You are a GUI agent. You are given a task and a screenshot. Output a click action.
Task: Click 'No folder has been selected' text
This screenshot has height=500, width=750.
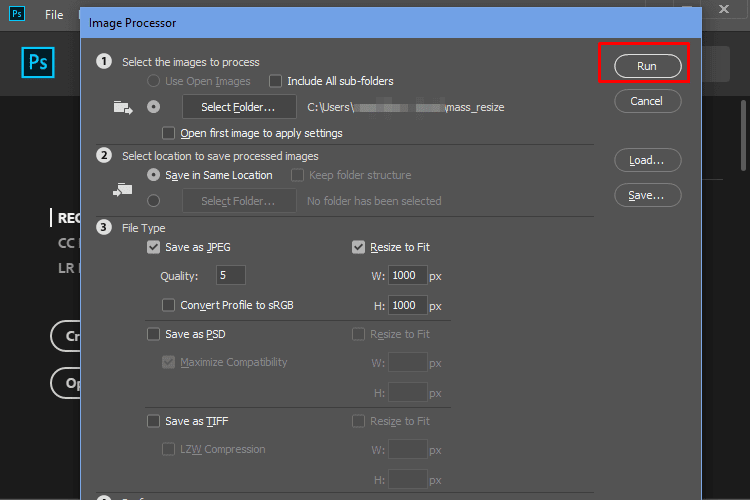coord(374,201)
